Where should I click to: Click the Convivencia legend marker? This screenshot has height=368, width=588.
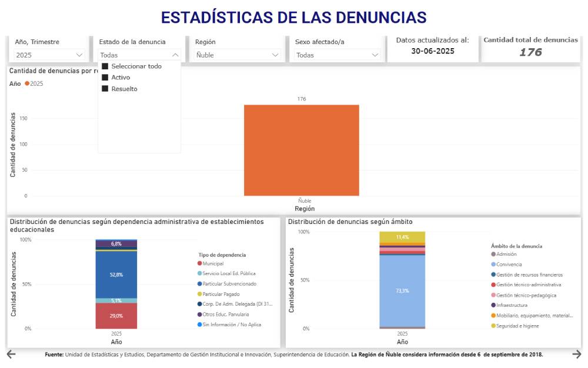coord(493,265)
